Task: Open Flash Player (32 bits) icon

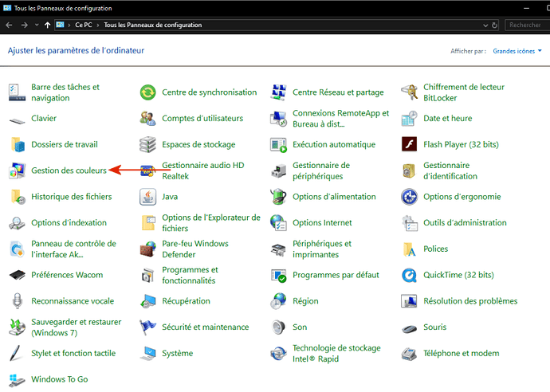Action: 409,144
